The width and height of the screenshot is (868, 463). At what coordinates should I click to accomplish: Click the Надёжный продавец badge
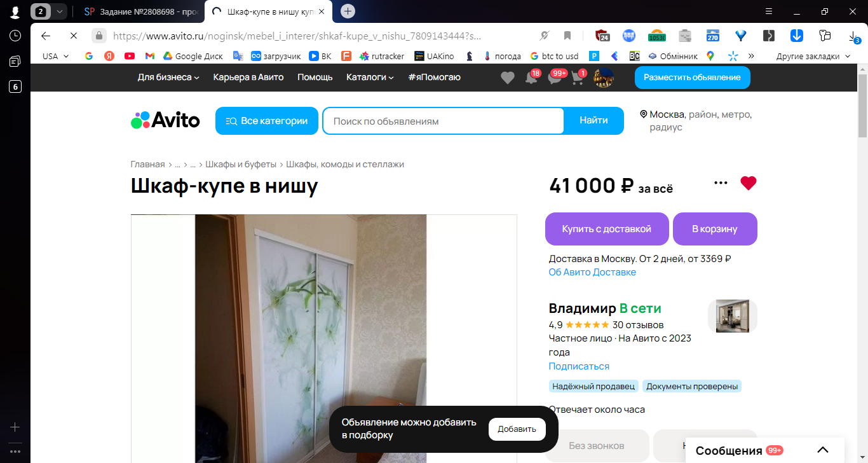click(593, 386)
